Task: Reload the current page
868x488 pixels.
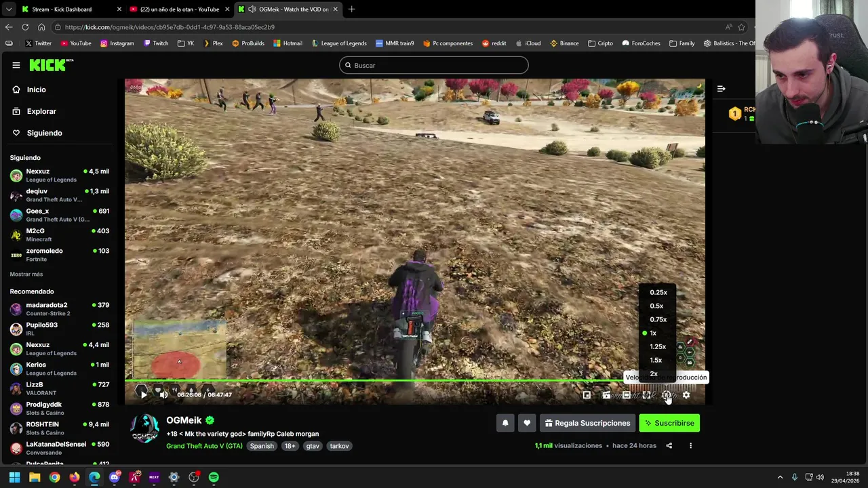Action: [25, 27]
